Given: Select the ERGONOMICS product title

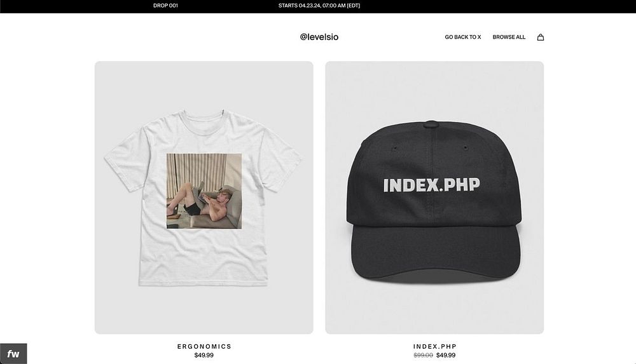Looking at the screenshot, I should [204, 347].
